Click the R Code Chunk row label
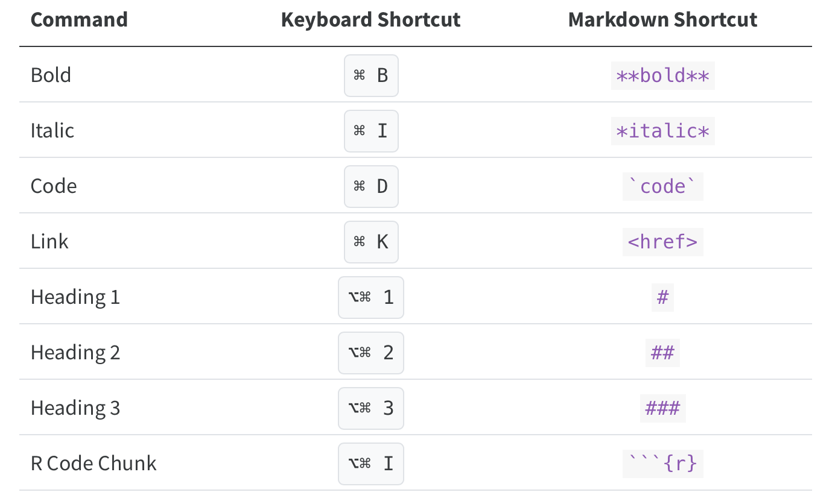Screen dimensions: 835x504 click(x=94, y=464)
